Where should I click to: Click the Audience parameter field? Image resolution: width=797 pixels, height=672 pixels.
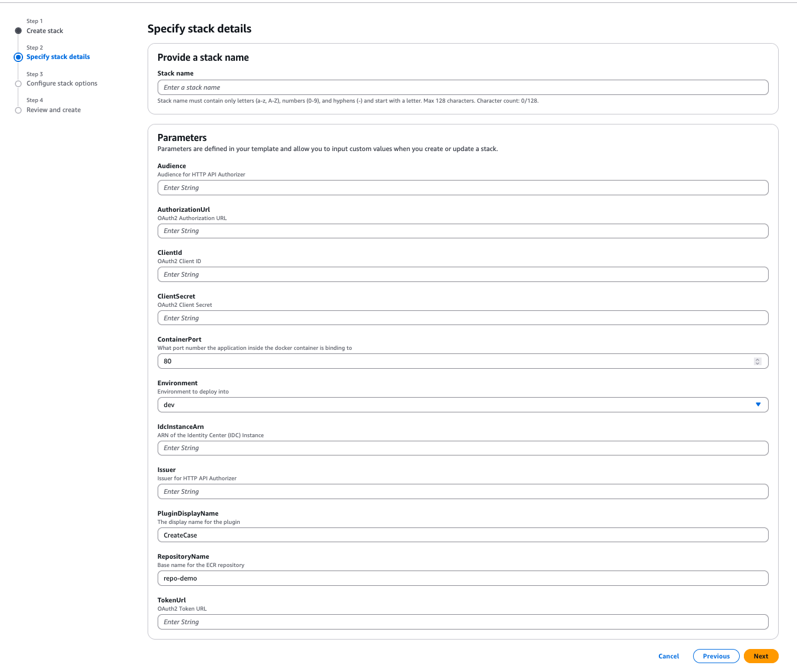[x=463, y=187]
